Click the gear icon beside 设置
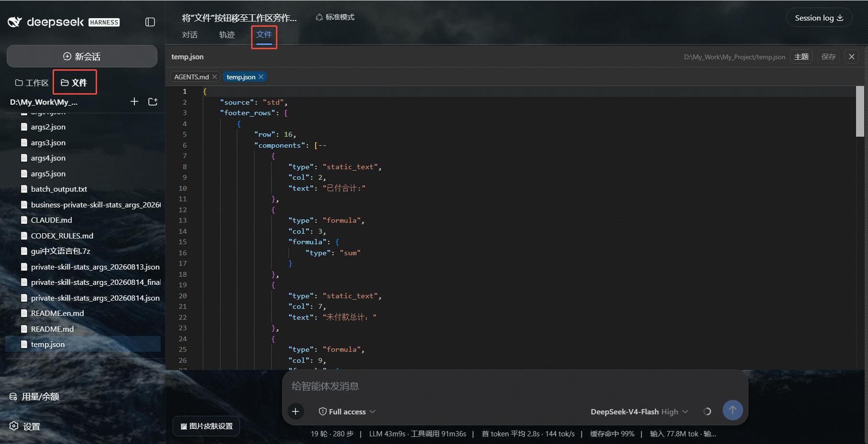This screenshot has height=444, width=868. (x=14, y=426)
